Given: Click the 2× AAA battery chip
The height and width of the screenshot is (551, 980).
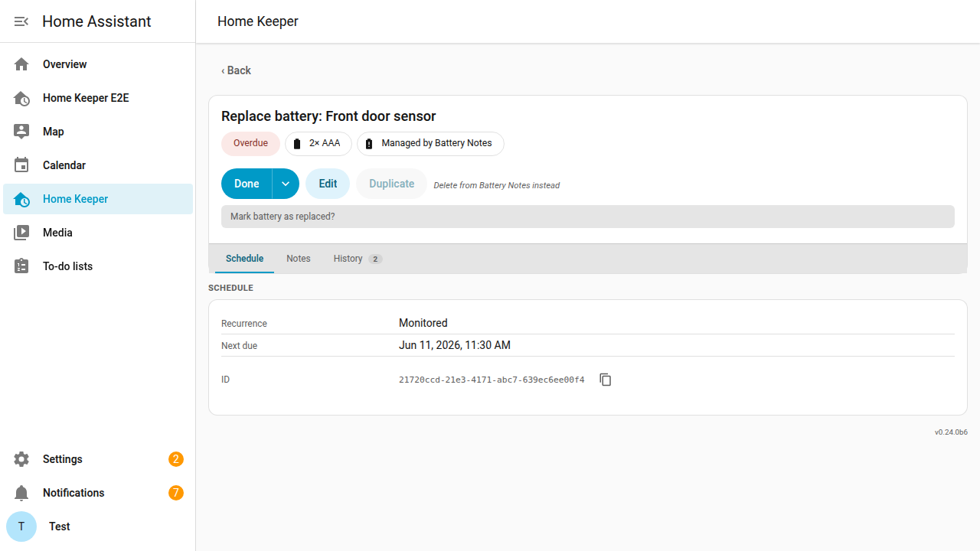Looking at the screenshot, I should click(x=318, y=144).
